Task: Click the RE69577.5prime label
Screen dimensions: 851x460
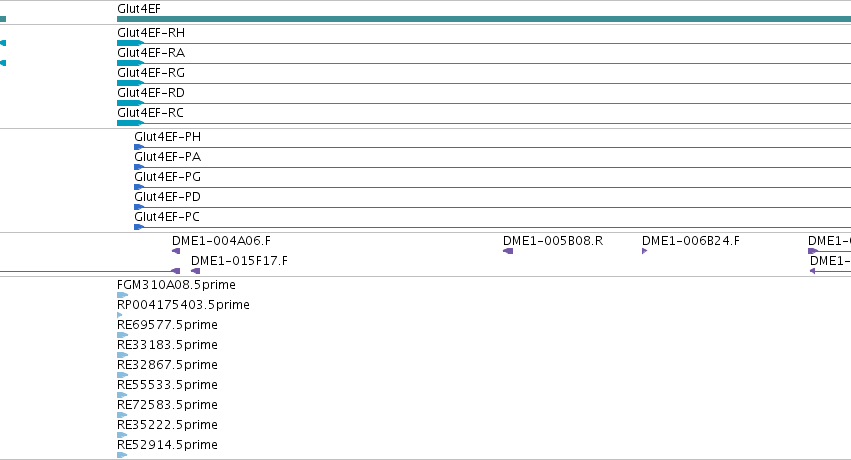Action: (x=168, y=325)
